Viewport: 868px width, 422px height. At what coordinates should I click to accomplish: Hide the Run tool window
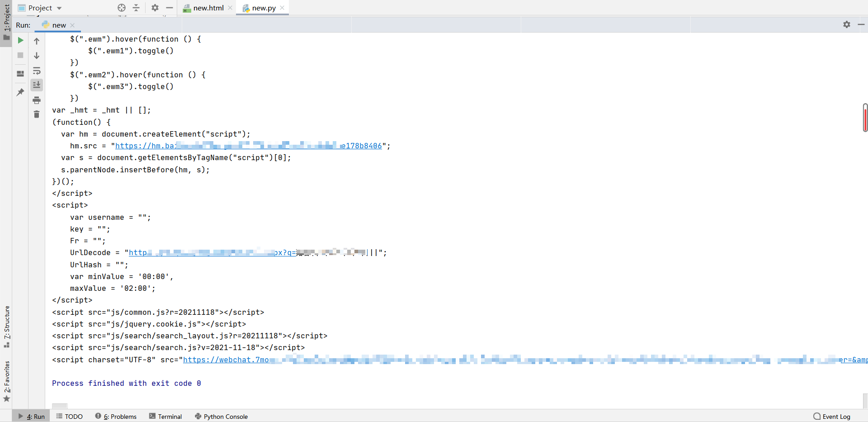[x=861, y=24]
